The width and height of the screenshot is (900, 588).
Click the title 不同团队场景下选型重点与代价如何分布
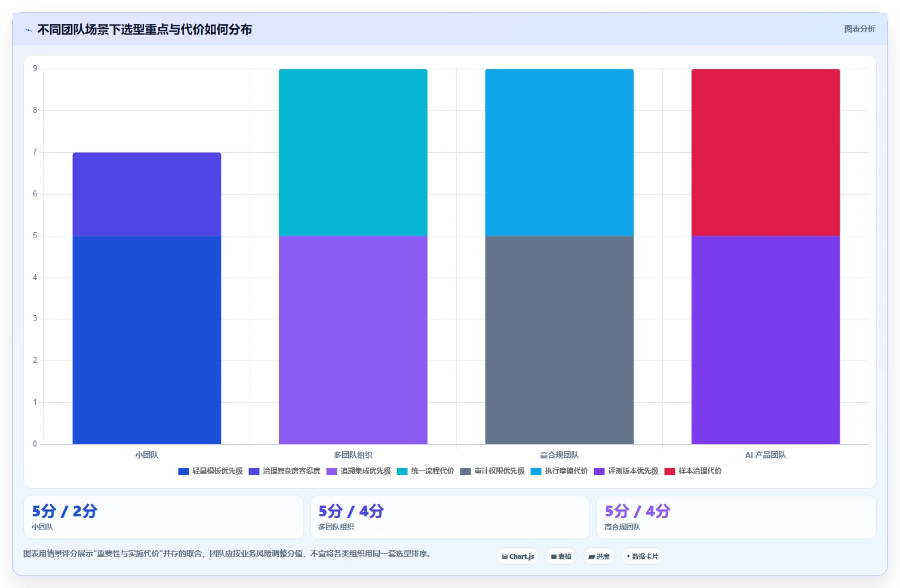tap(145, 29)
